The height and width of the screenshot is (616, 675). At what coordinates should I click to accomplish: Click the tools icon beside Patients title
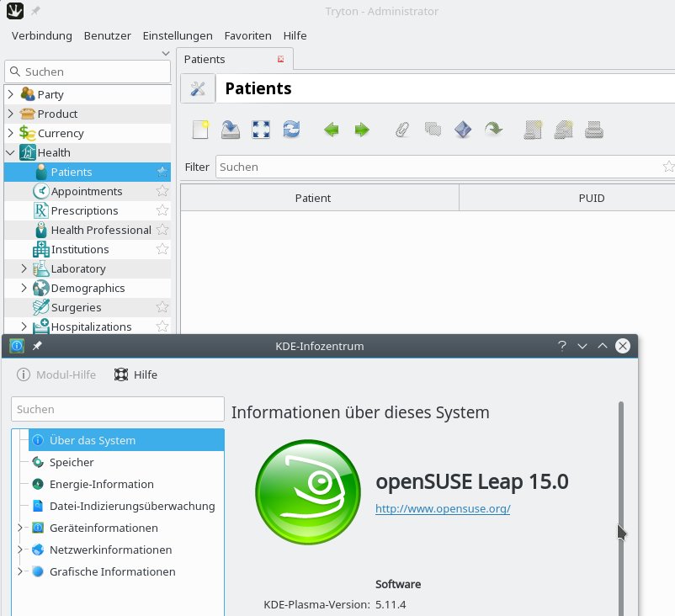(x=198, y=88)
